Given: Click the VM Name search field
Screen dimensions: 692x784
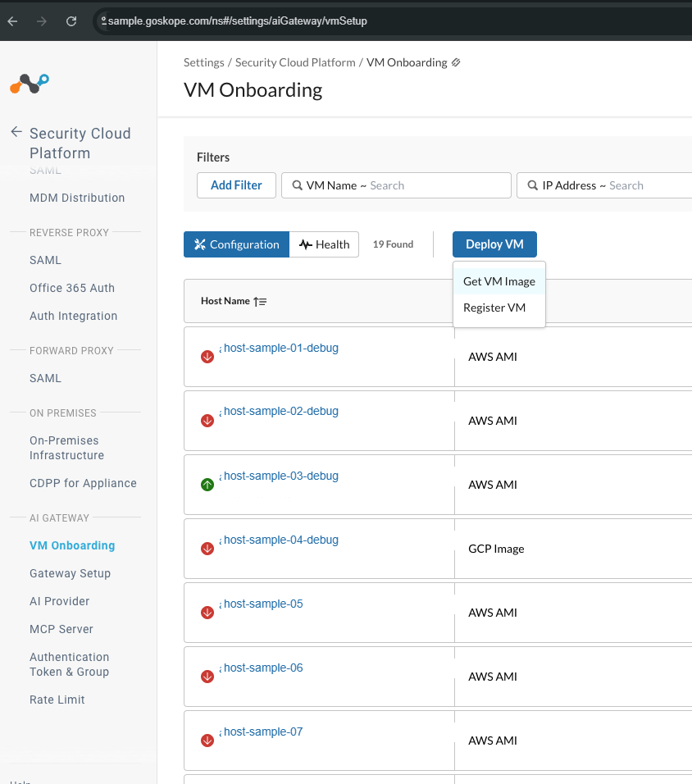Looking at the screenshot, I should (397, 185).
